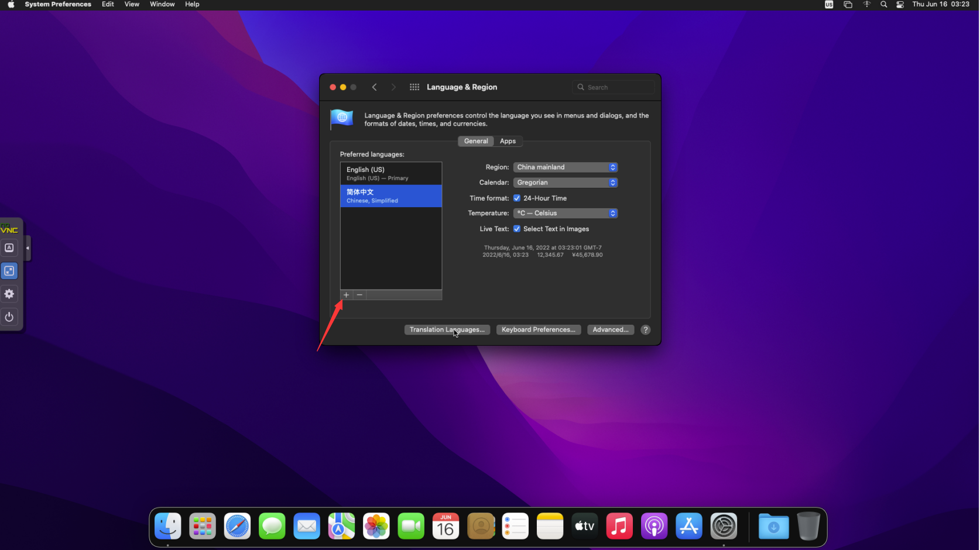Launch Safari from the Dock
The image size is (980, 550).
237,527
